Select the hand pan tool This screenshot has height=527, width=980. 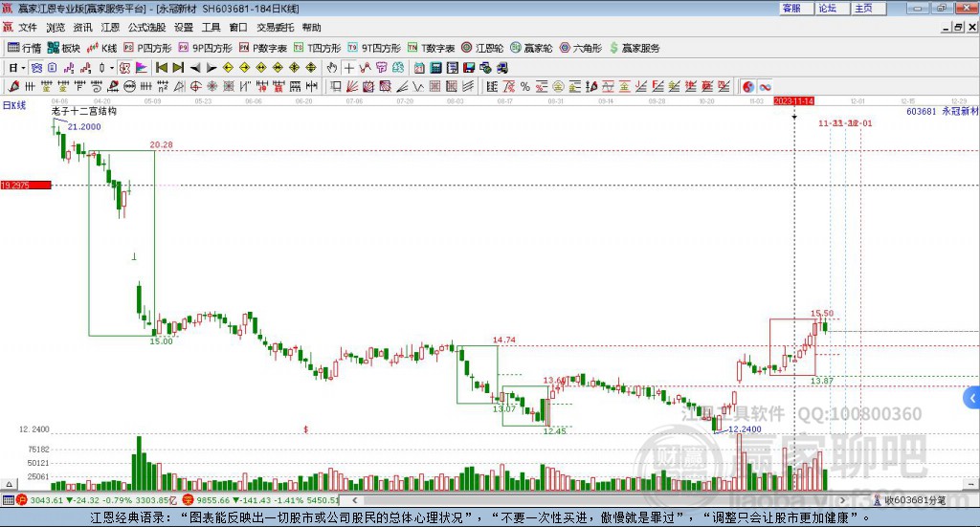tap(332, 68)
